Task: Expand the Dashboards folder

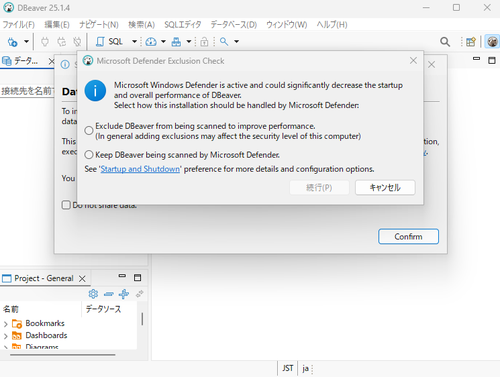Action: [x=6, y=336]
